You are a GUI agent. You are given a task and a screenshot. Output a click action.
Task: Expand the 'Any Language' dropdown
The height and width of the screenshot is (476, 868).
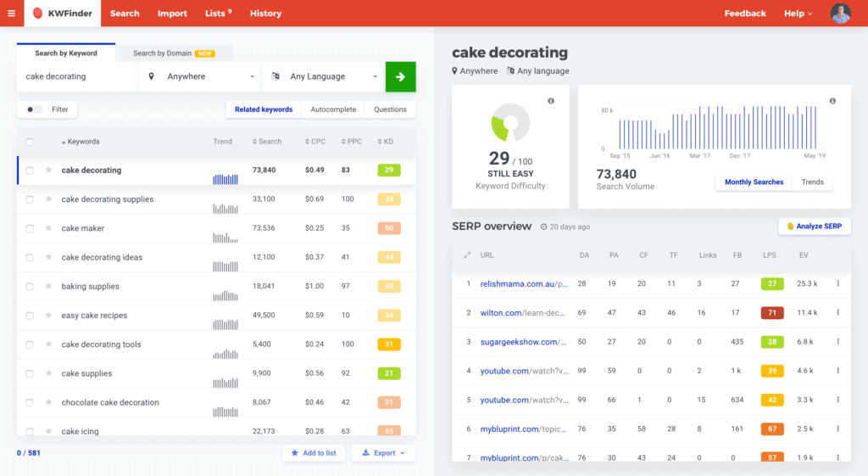tap(324, 76)
